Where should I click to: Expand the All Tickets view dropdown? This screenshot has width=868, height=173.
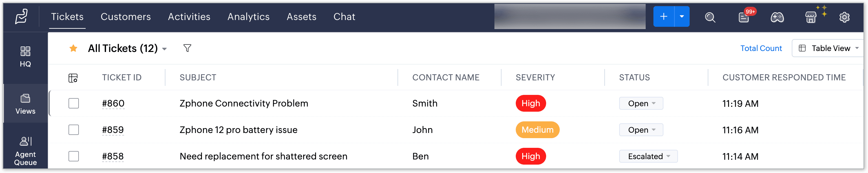tap(164, 49)
